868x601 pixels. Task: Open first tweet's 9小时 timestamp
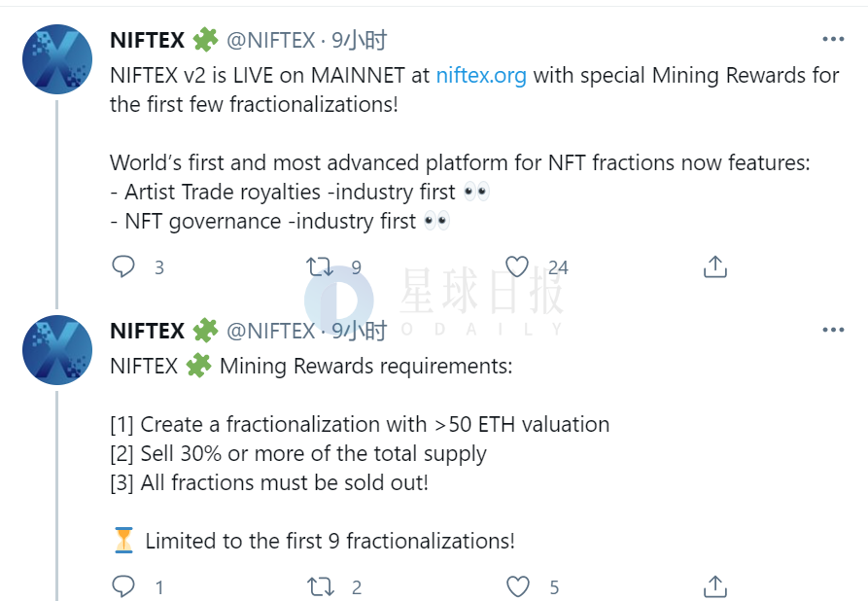pos(359,40)
